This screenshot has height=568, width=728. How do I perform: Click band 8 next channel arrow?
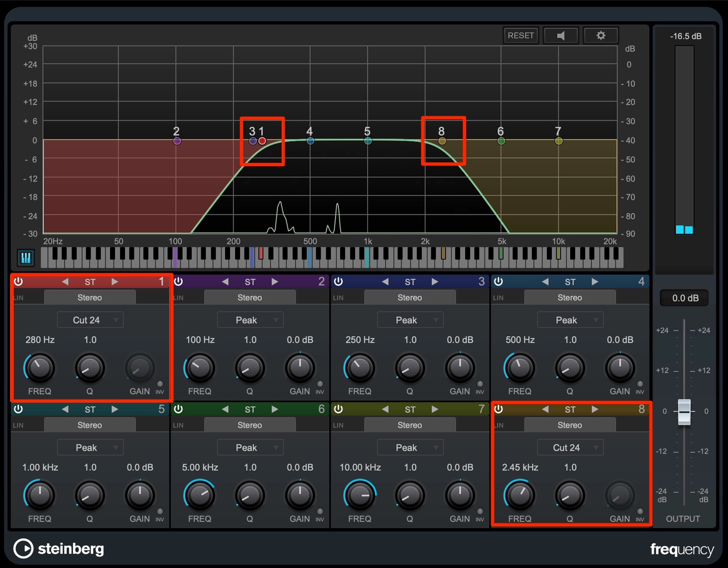(595, 410)
